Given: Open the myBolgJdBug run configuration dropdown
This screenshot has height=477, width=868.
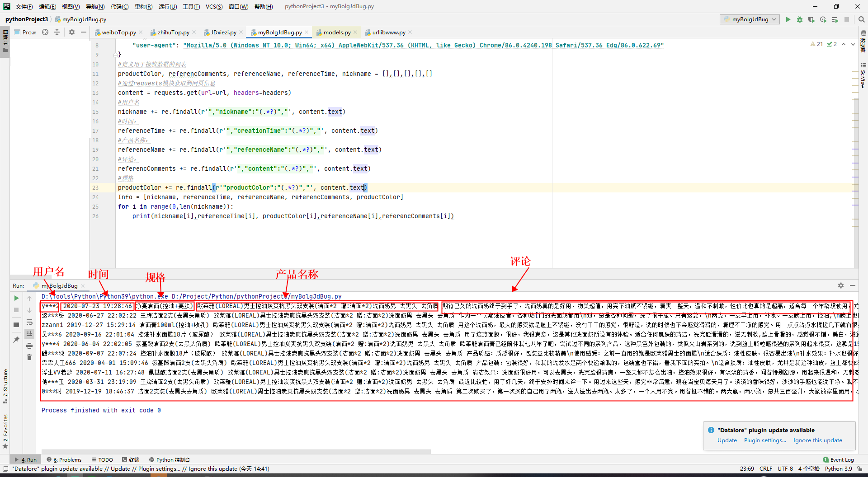Looking at the screenshot, I should coord(750,19).
